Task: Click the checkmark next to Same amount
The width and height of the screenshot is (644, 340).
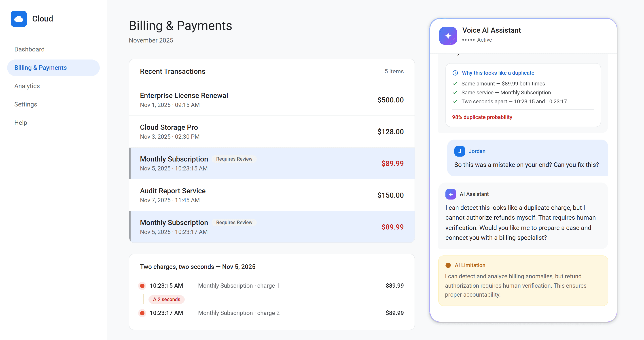Action: click(x=455, y=84)
